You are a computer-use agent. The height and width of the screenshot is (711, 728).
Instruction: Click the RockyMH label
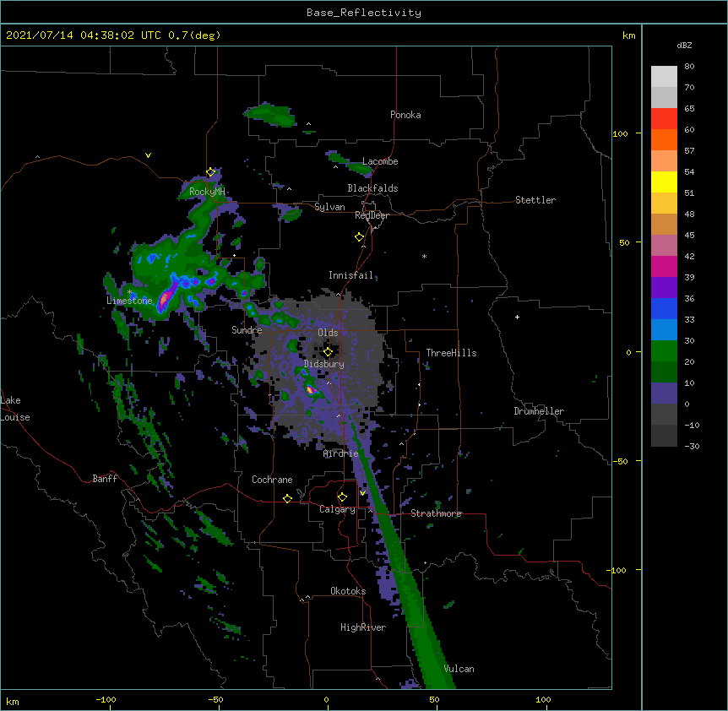[x=207, y=192]
